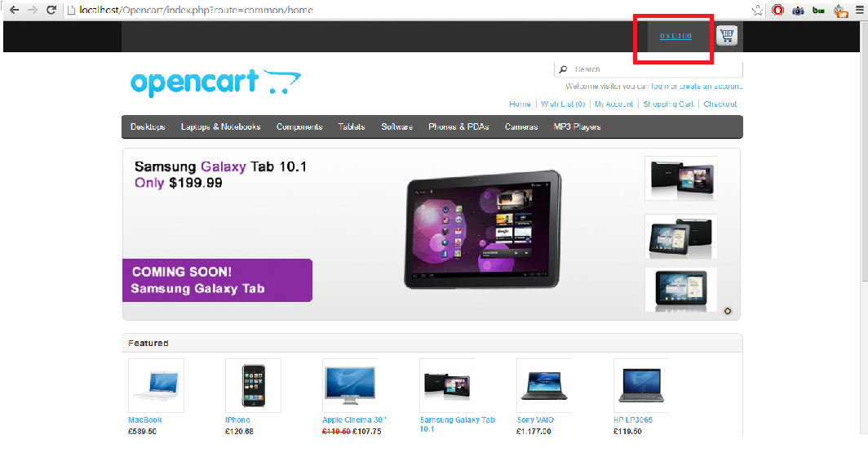Open the HP LP3065 name link

pyautogui.click(x=633, y=420)
